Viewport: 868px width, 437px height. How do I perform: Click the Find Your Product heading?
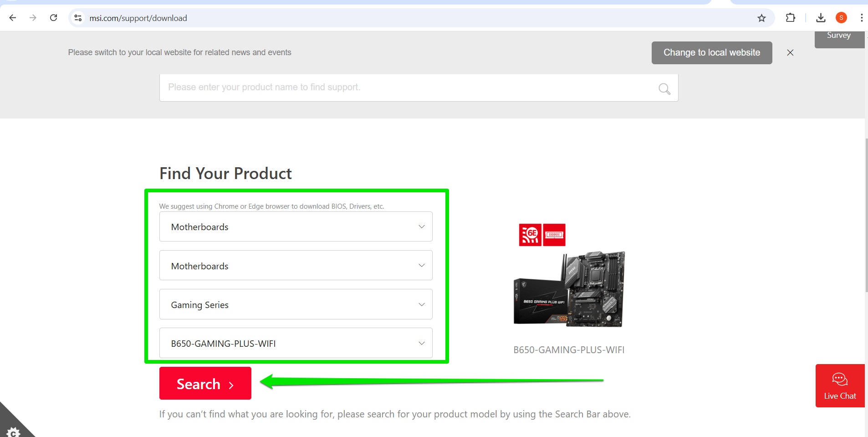tap(225, 174)
